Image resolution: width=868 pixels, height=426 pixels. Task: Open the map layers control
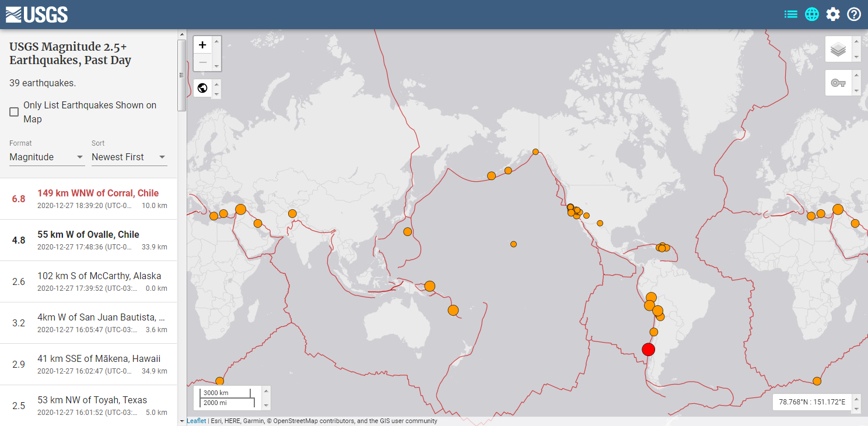(x=838, y=49)
